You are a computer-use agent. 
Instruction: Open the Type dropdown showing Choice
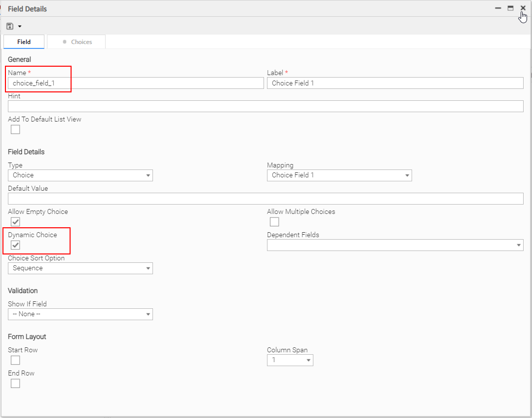coord(80,175)
